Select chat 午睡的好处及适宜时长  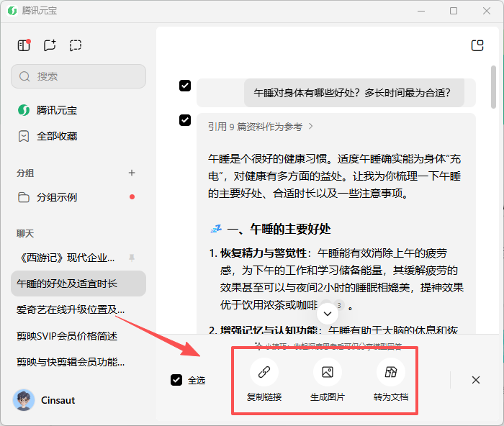click(78, 284)
